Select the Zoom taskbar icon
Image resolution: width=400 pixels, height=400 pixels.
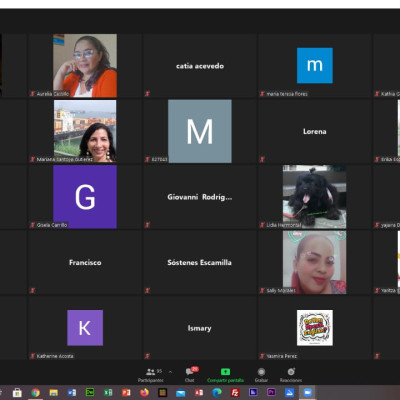(x=307, y=393)
